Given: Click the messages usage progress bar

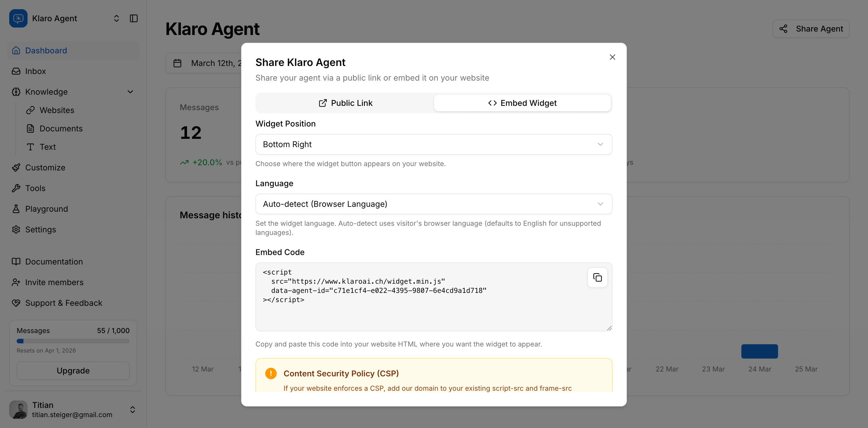Looking at the screenshot, I should pos(73,341).
